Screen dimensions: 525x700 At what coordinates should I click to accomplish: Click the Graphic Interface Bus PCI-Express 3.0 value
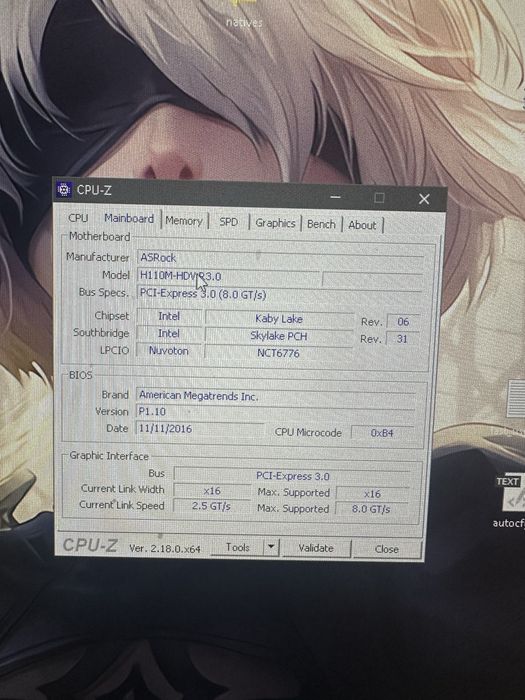[x=292, y=476]
